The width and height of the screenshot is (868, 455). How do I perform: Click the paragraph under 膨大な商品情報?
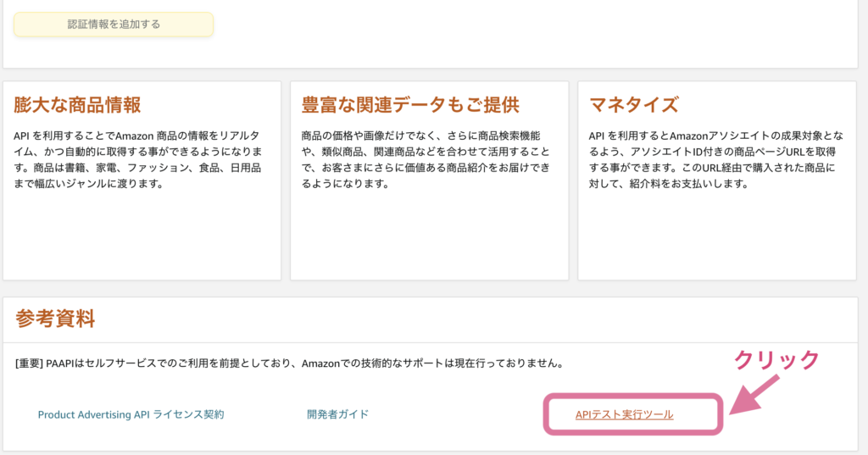[x=138, y=159]
